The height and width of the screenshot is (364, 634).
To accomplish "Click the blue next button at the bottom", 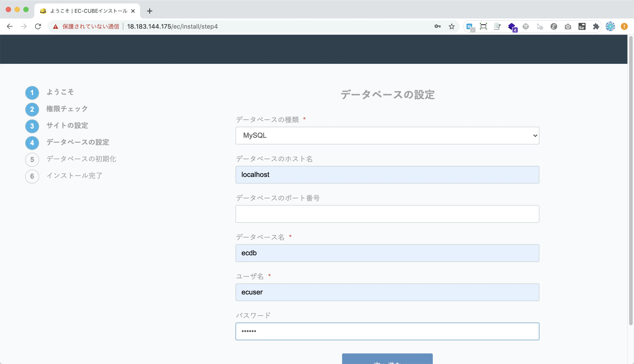I will (x=387, y=359).
